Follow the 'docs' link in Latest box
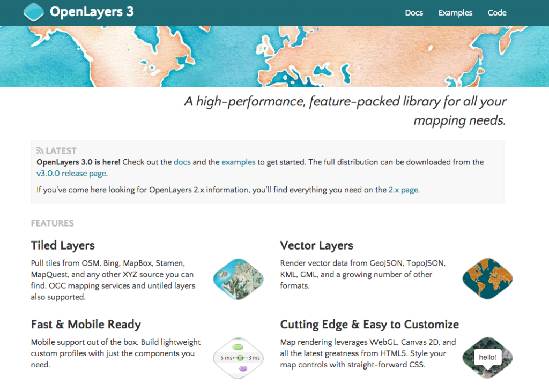Screen dimensions: 549x392 pos(182,162)
